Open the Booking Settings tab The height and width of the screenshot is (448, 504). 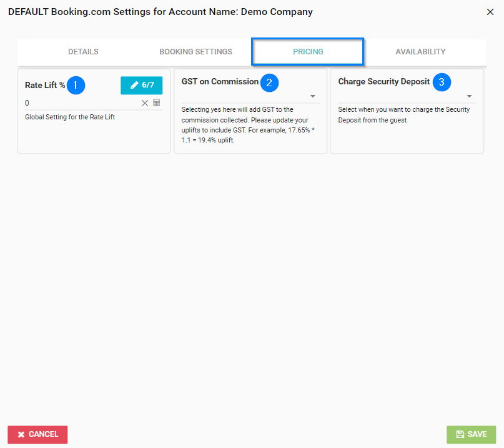(x=195, y=52)
